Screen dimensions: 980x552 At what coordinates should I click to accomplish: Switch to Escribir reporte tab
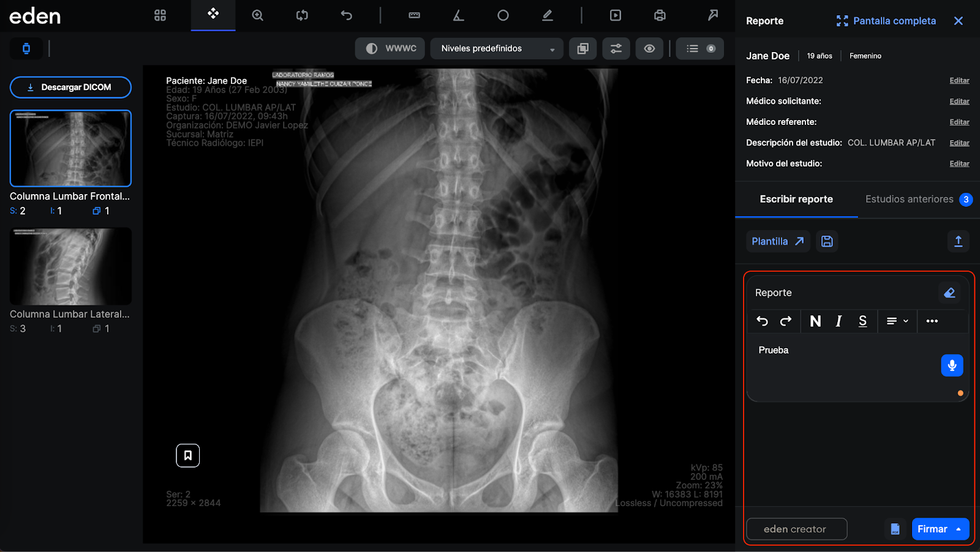(796, 199)
